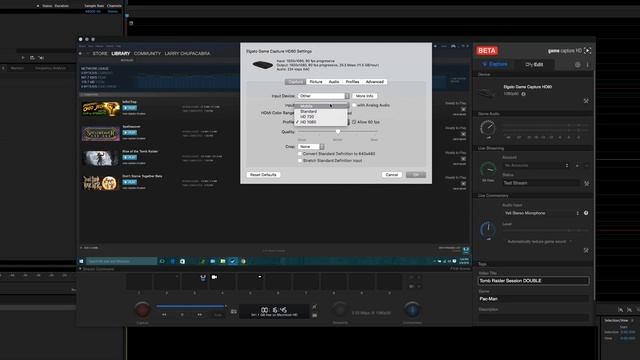Viewport: 640px width, 360px height.
Task: Switch to the Picture tab in settings dialog
Action: click(316, 82)
